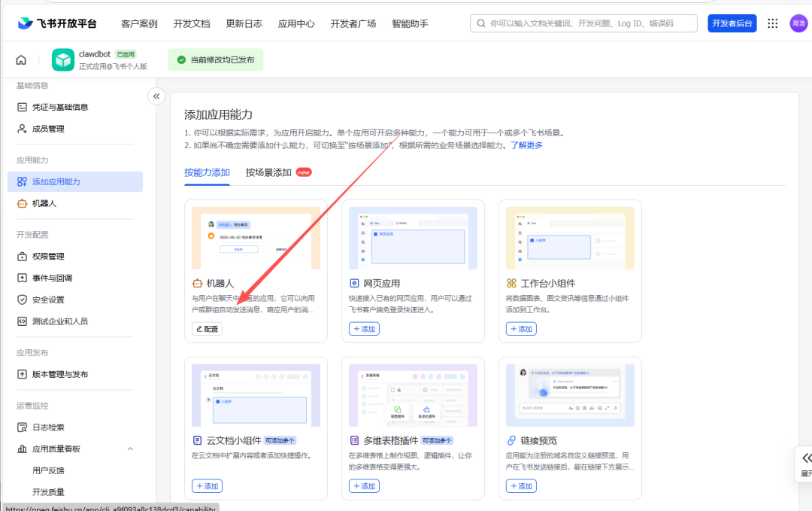Click the 测试企业和人员 icon
This screenshot has width=812, height=511.
click(22, 321)
